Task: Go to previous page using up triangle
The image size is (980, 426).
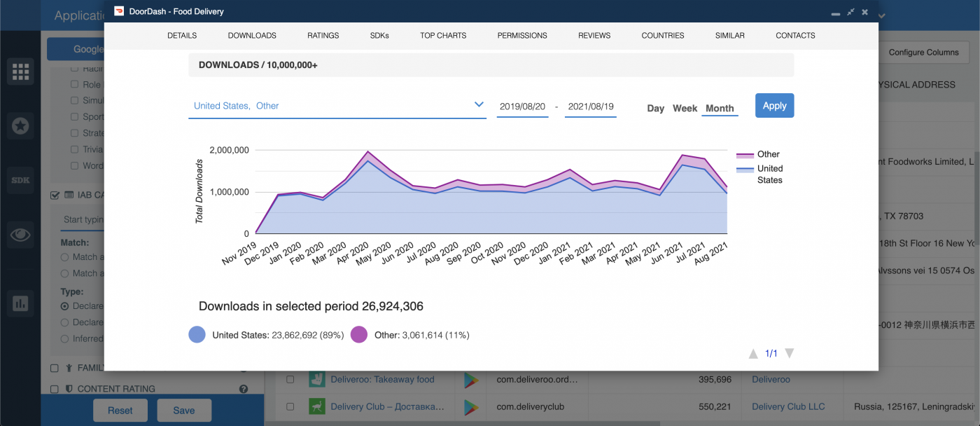Action: point(753,354)
